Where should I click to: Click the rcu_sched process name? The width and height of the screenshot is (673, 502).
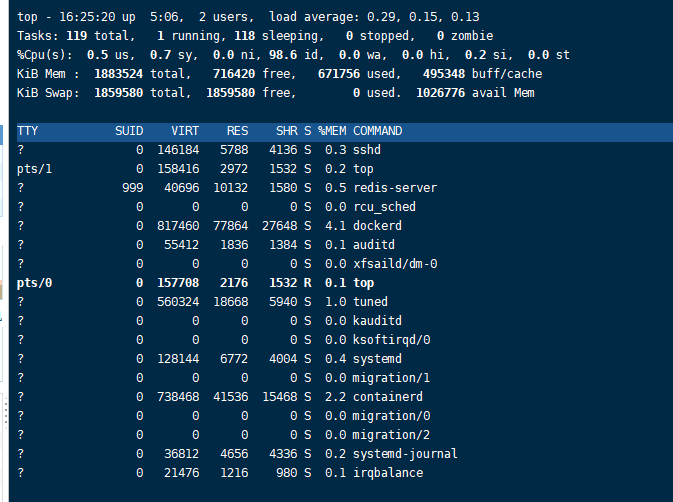[385, 207]
